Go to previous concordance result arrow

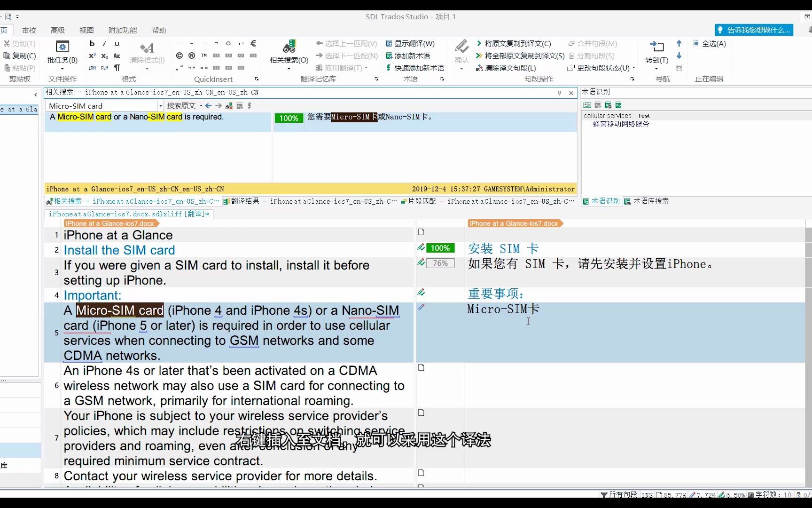[x=208, y=106]
